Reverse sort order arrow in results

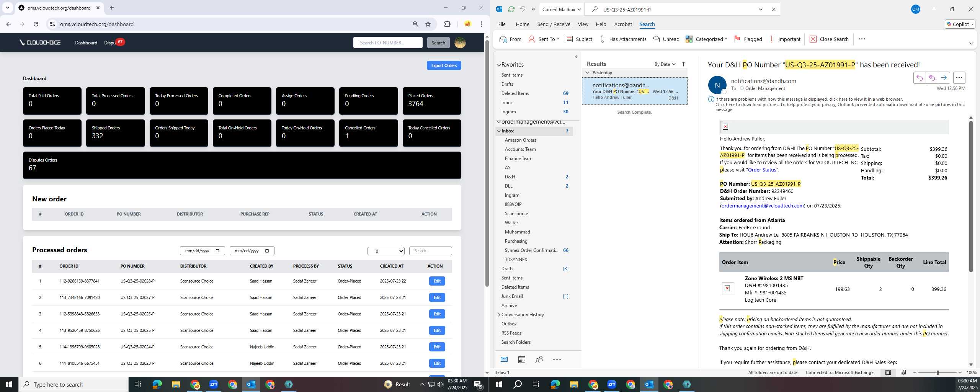tap(683, 64)
